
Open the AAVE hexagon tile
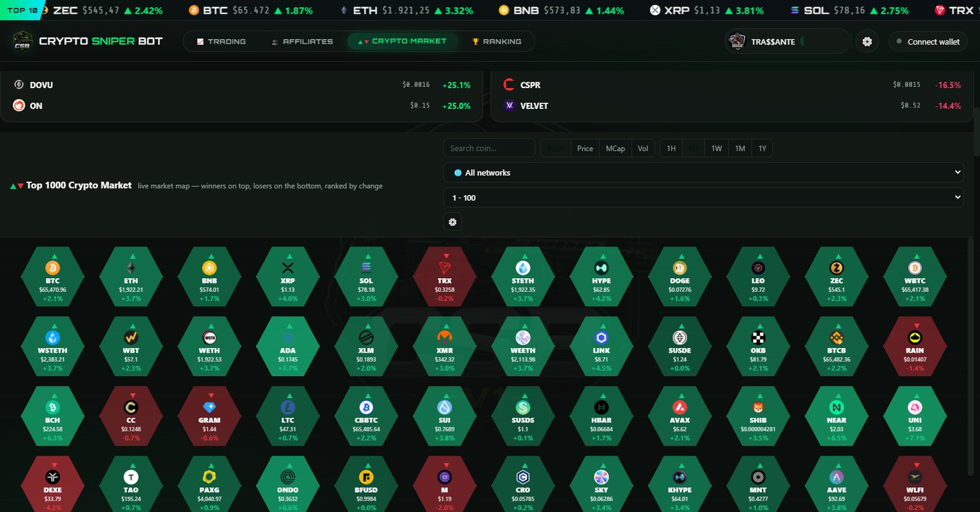click(836, 484)
